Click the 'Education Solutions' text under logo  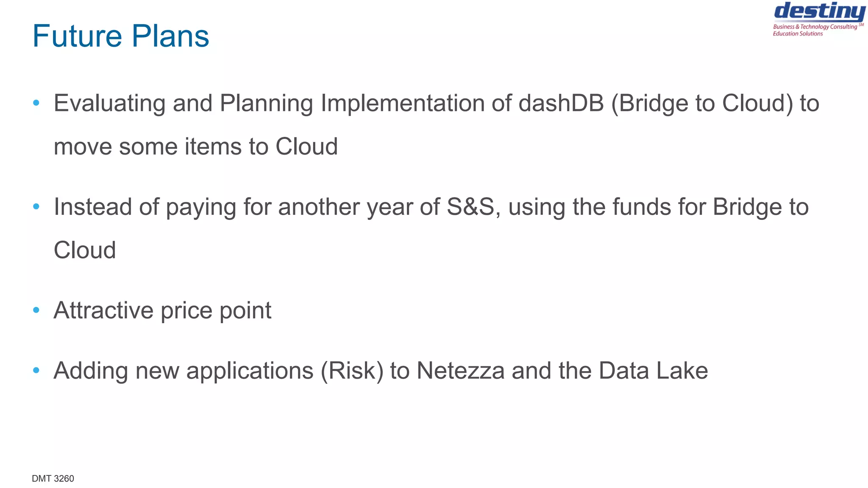pos(798,34)
